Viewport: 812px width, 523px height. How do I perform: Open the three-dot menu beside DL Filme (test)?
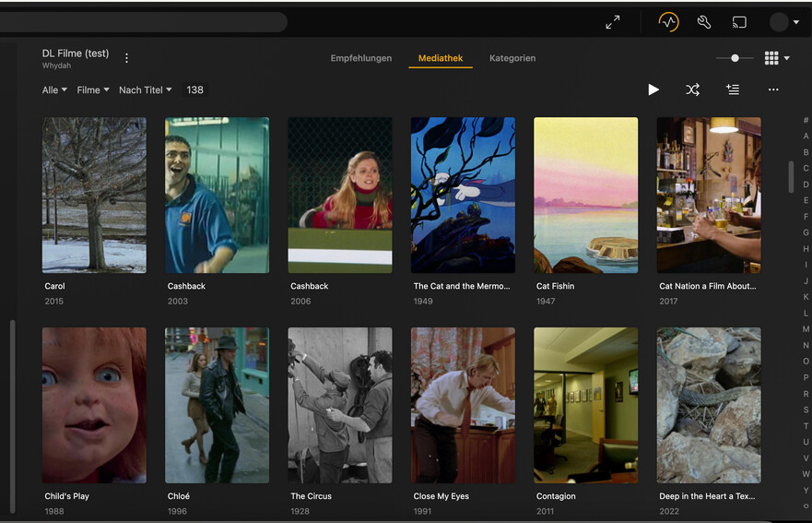(x=126, y=58)
